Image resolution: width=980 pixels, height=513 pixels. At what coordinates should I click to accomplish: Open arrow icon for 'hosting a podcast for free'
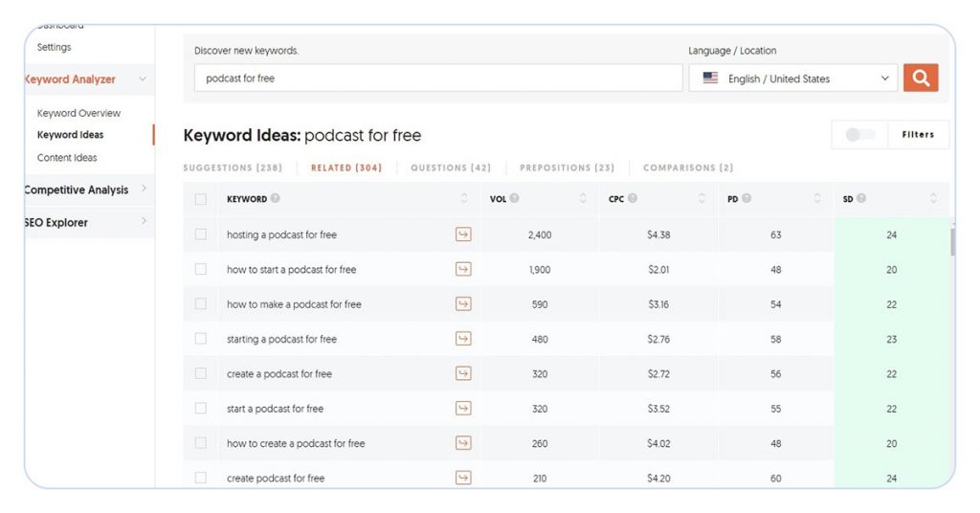click(x=463, y=234)
